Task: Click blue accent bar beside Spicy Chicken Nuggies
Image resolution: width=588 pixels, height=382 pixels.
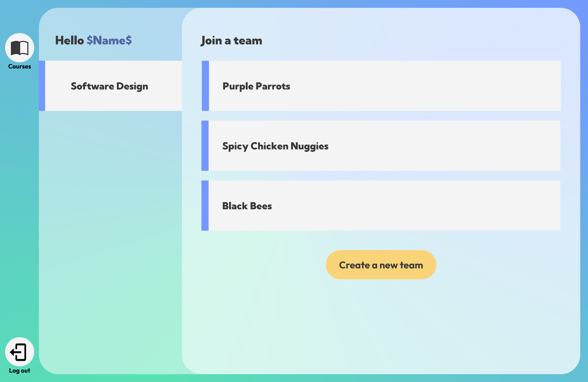Action: click(x=205, y=146)
